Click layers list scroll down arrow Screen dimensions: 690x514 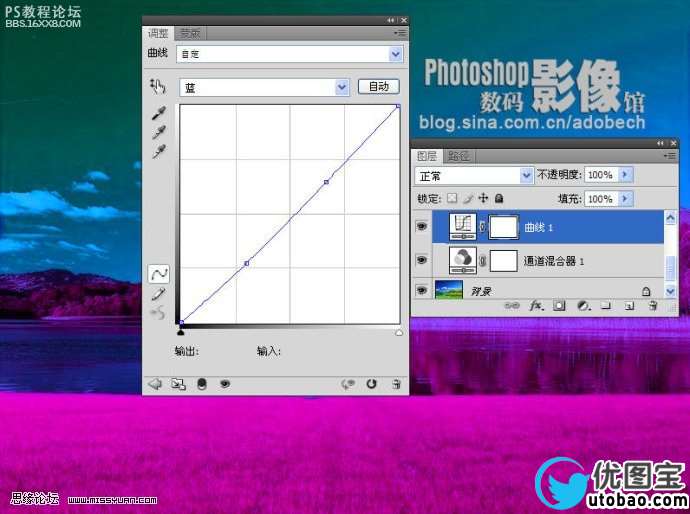pos(670,291)
